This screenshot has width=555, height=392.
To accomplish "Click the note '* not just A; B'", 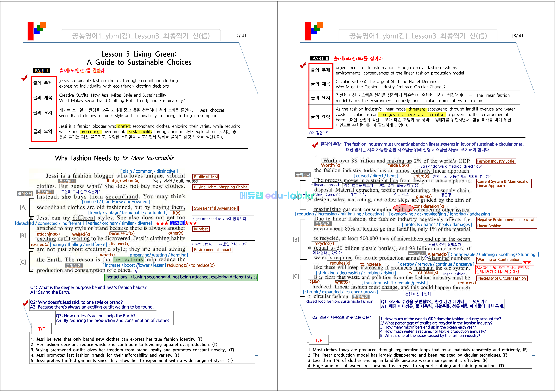I will (x=219, y=244).
